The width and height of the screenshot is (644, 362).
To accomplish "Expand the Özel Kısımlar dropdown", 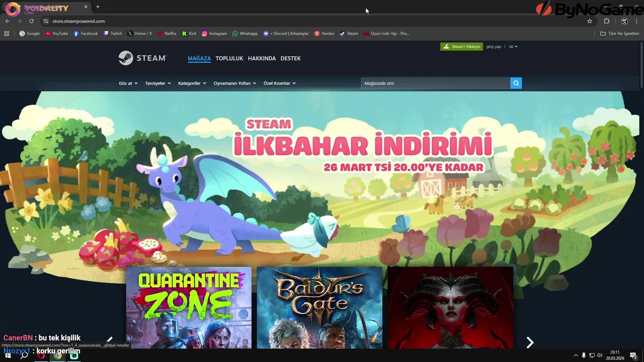I will 280,83.
